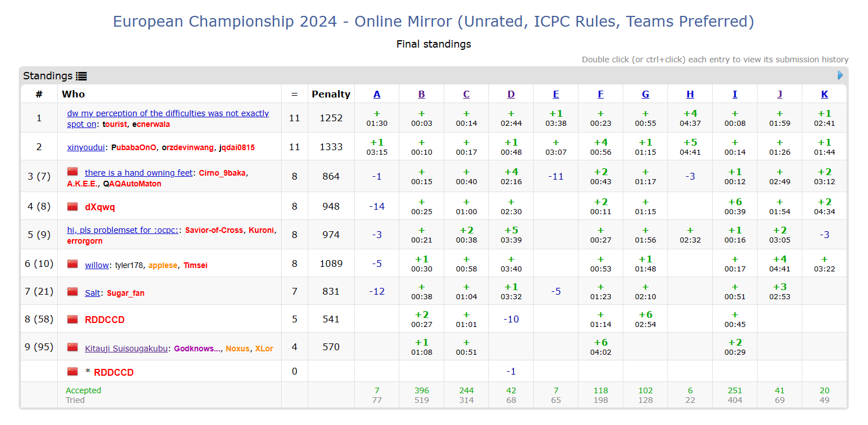Click the Standings list icon
This screenshot has height=425, width=868.
pyautogui.click(x=81, y=76)
